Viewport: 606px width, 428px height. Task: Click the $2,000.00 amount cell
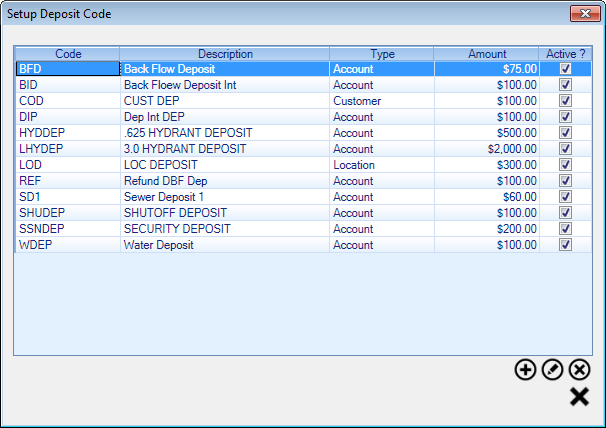[x=487, y=149]
